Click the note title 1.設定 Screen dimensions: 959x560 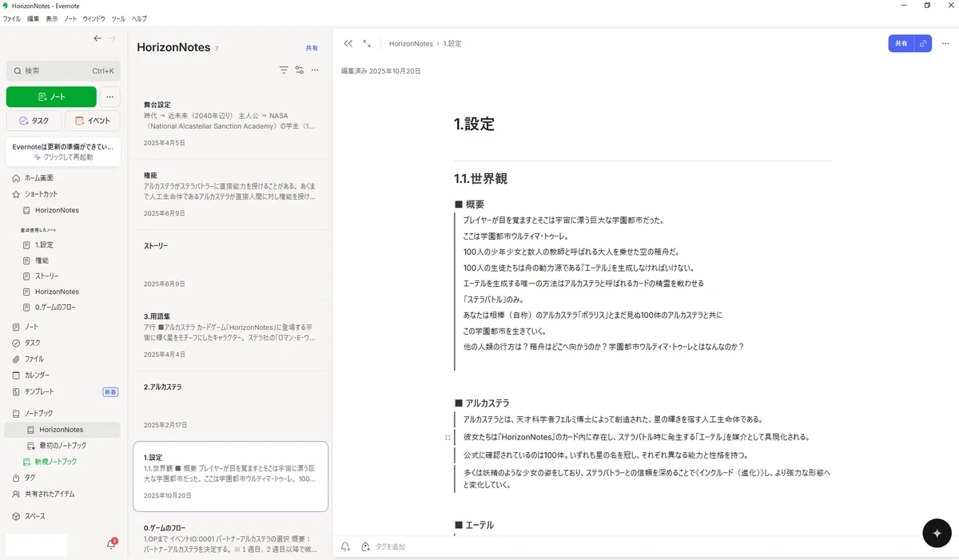point(475,124)
